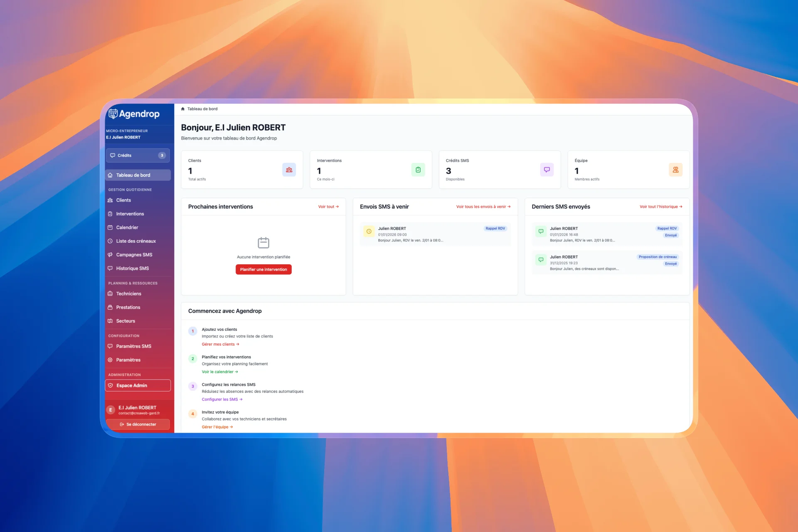798x532 pixels.
Task: Open Espace Admin
Action: (x=138, y=385)
